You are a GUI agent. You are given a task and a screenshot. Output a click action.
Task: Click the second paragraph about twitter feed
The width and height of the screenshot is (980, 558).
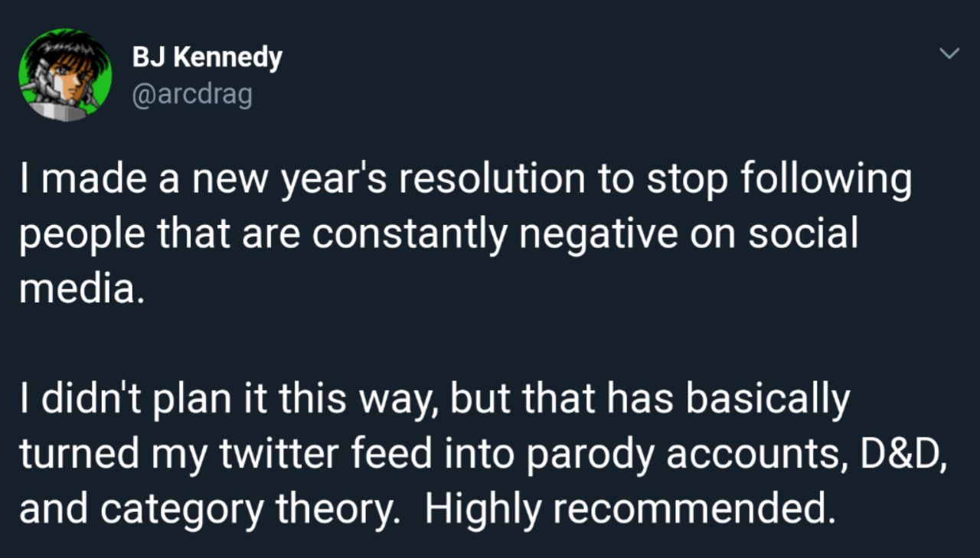[x=484, y=454]
